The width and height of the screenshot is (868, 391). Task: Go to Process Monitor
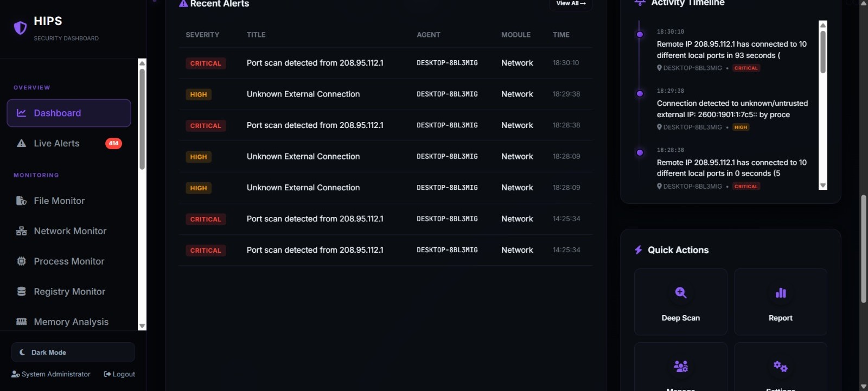pyautogui.click(x=69, y=261)
